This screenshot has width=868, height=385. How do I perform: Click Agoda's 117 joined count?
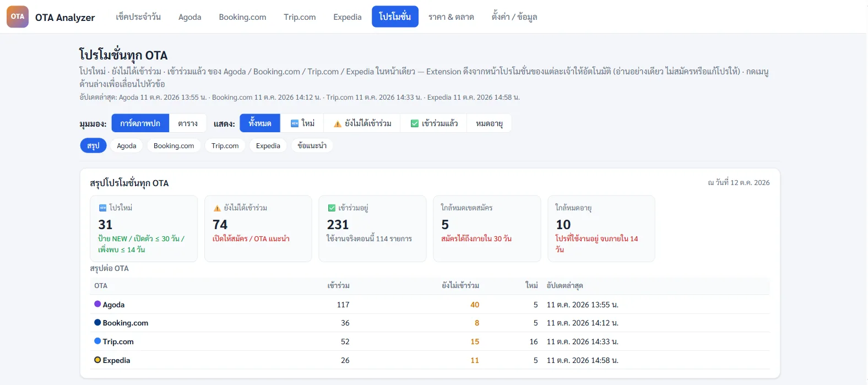pyautogui.click(x=343, y=305)
